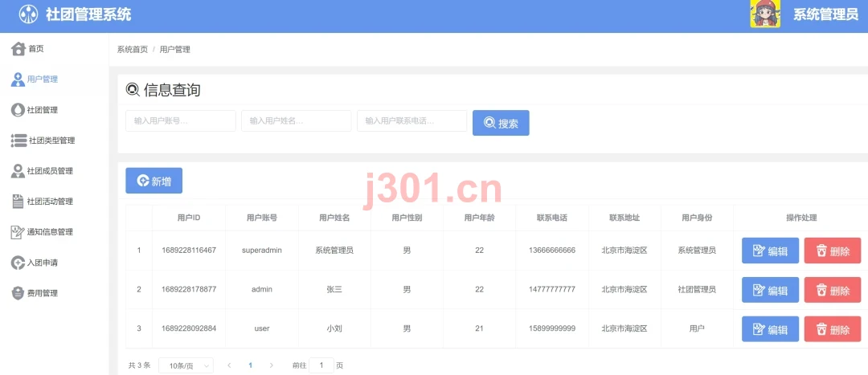Click the 前往 page jump input
The height and width of the screenshot is (375, 868).
(321, 365)
